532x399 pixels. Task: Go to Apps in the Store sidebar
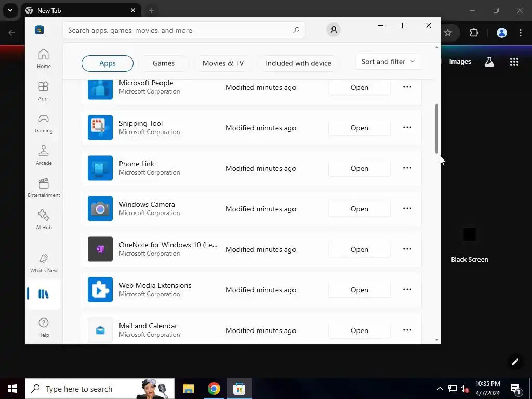tap(44, 91)
